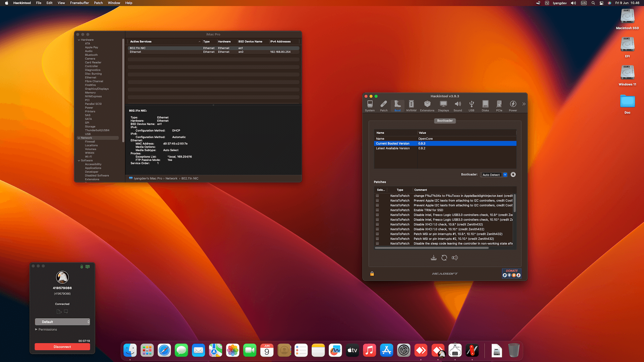Open the Extensions panel in Hackintool
Screen dimensions: 644x362
pos(427,106)
